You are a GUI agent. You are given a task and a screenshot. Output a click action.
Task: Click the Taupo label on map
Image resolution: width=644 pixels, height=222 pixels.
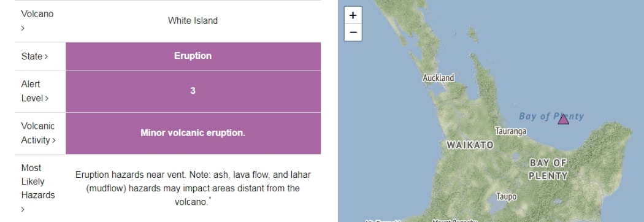pyautogui.click(x=506, y=197)
